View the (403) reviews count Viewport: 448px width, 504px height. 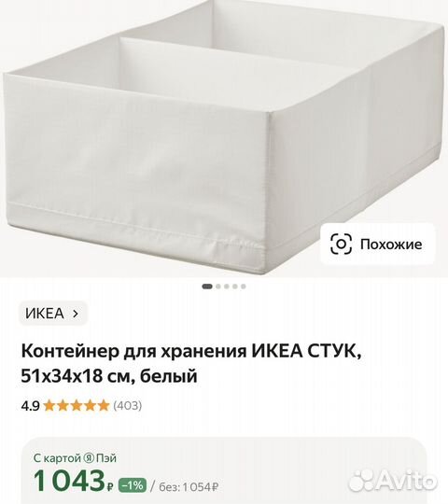(127, 406)
